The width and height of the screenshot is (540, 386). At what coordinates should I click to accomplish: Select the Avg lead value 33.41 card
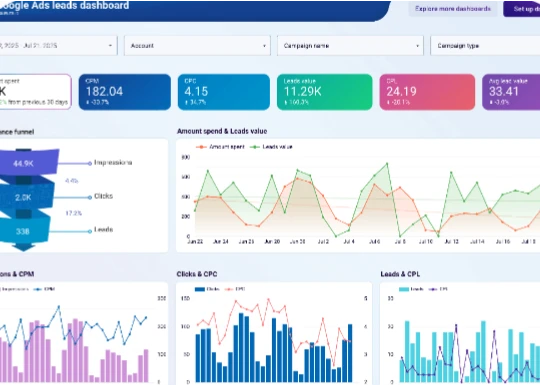pyautogui.click(x=511, y=92)
